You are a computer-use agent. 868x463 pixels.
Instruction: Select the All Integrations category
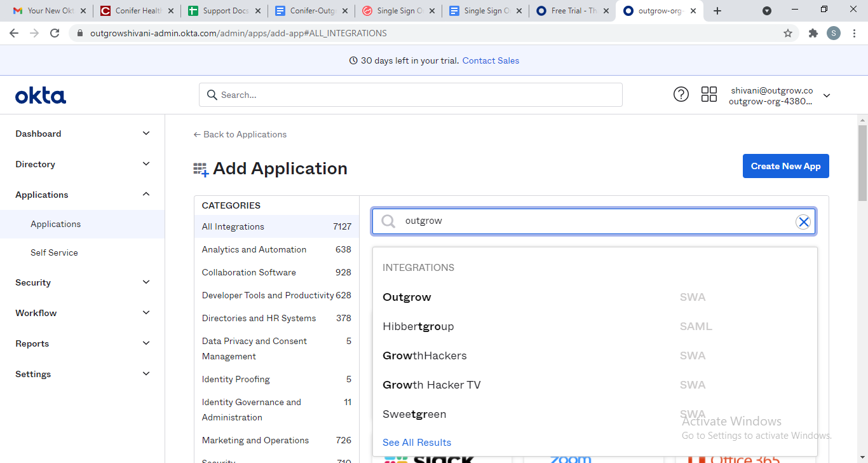pyautogui.click(x=276, y=226)
